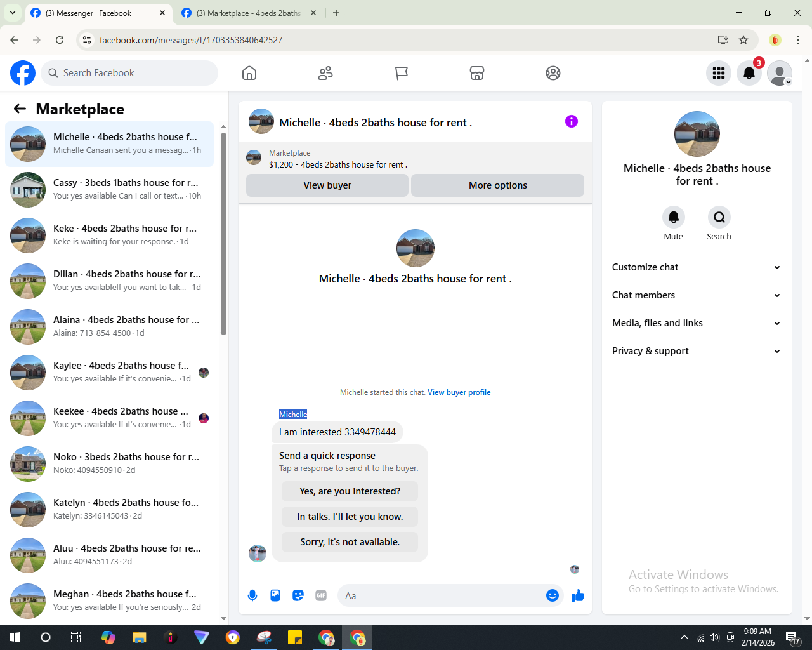Open Noko 3beds 2baths conversation

pyautogui.click(x=109, y=464)
